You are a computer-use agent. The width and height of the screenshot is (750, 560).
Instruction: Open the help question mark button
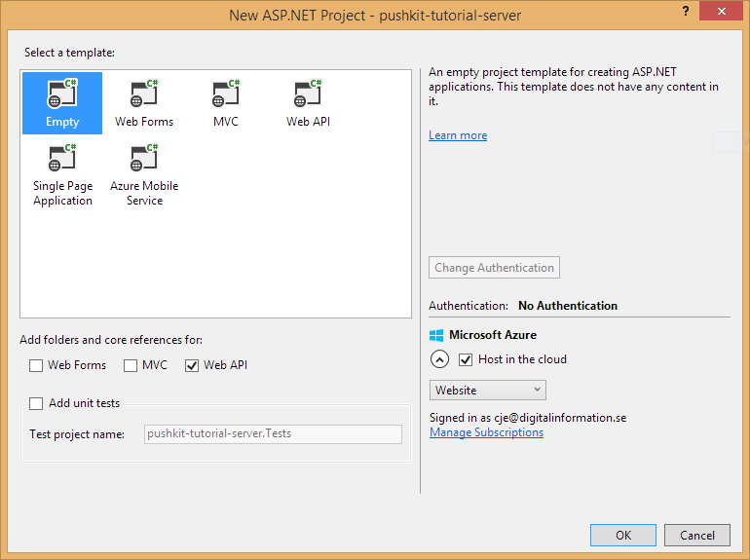(x=686, y=11)
